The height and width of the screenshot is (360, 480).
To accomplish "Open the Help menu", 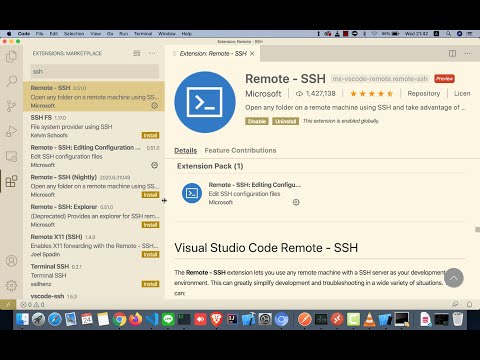I will [x=187, y=34].
